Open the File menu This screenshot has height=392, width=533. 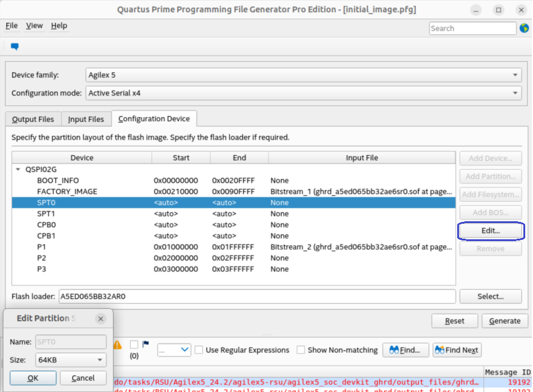11,26
